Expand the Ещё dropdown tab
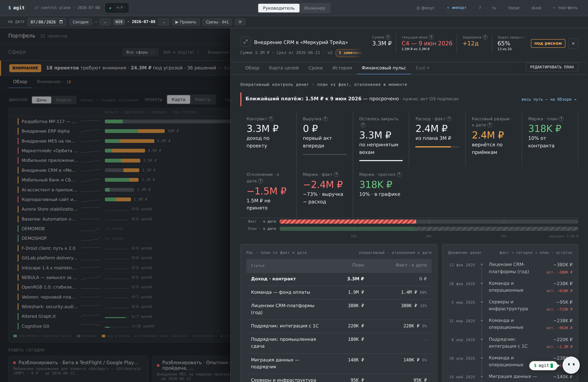This screenshot has width=588, height=382. click(x=422, y=68)
